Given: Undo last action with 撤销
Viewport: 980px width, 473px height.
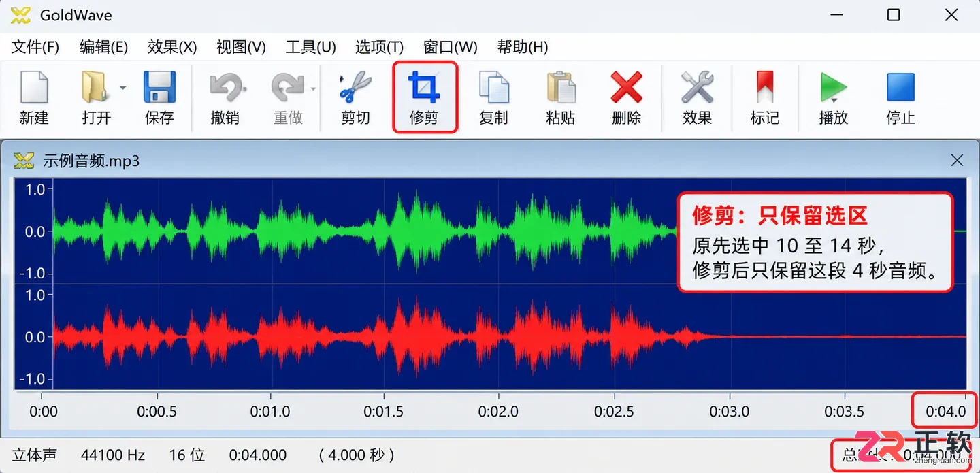Looking at the screenshot, I should [x=225, y=97].
